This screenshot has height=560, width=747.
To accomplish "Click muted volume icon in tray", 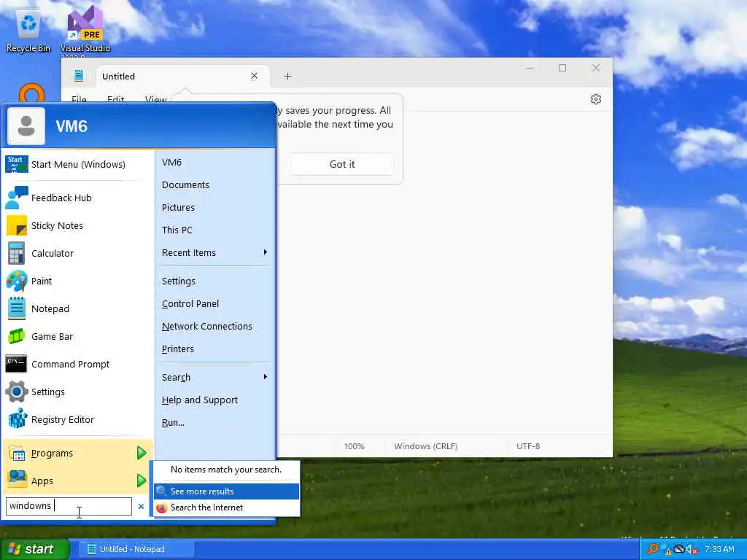I will click(x=691, y=550).
